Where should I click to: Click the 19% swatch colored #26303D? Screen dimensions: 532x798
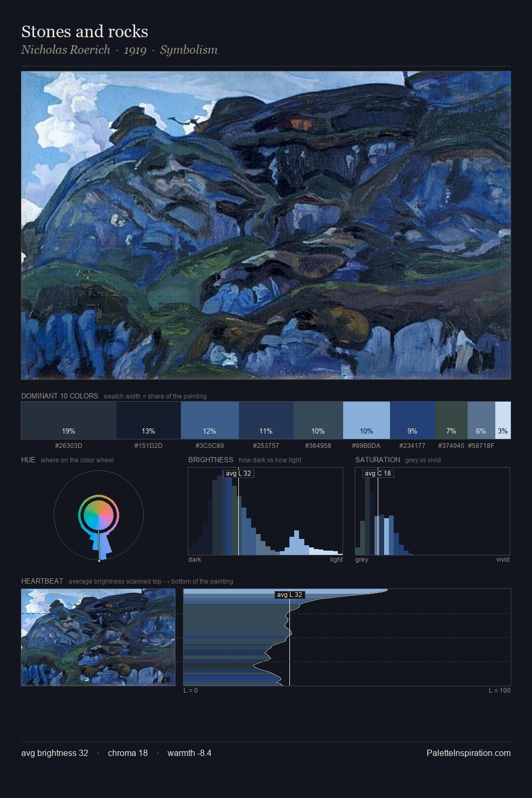click(69, 420)
